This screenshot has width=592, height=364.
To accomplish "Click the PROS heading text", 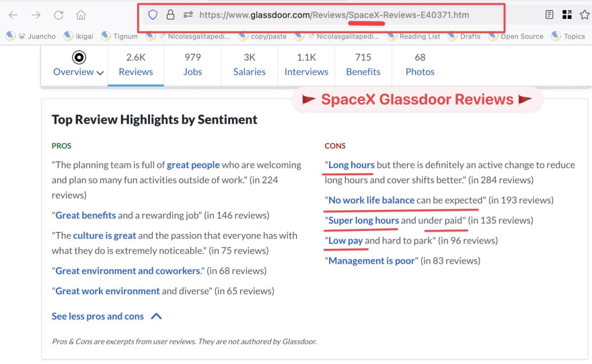I will 61,146.
